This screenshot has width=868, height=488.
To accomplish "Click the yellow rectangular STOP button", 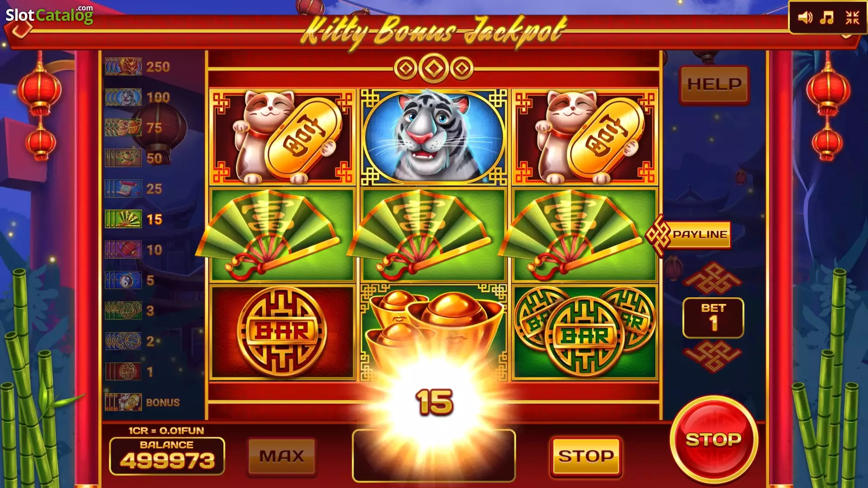I will click(586, 456).
